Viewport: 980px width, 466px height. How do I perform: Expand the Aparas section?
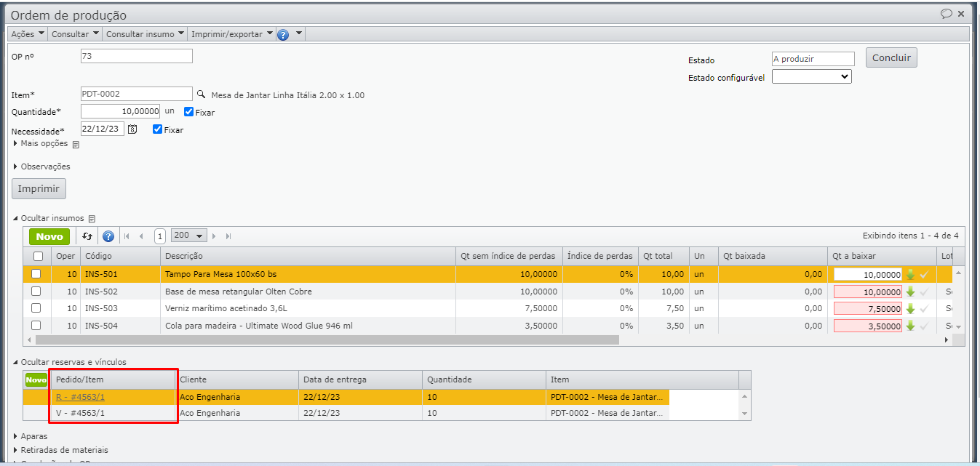tap(31, 436)
